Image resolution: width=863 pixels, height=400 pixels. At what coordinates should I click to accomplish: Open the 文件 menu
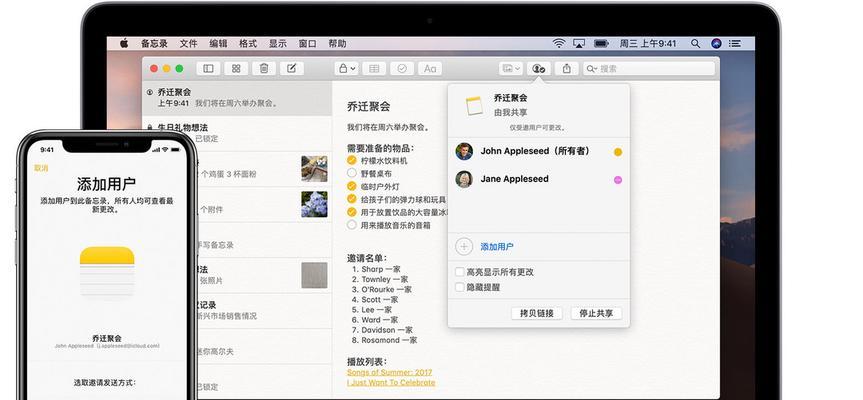coord(188,43)
